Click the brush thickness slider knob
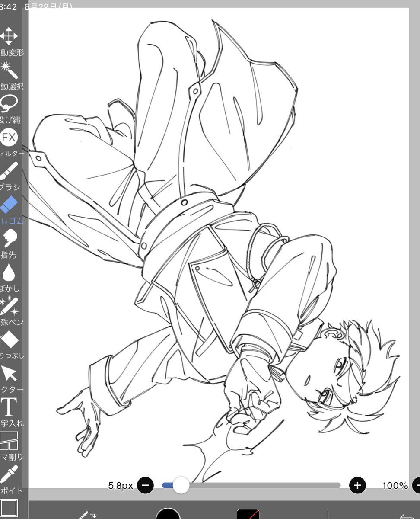Image resolution: width=420 pixels, height=519 pixels. click(181, 485)
